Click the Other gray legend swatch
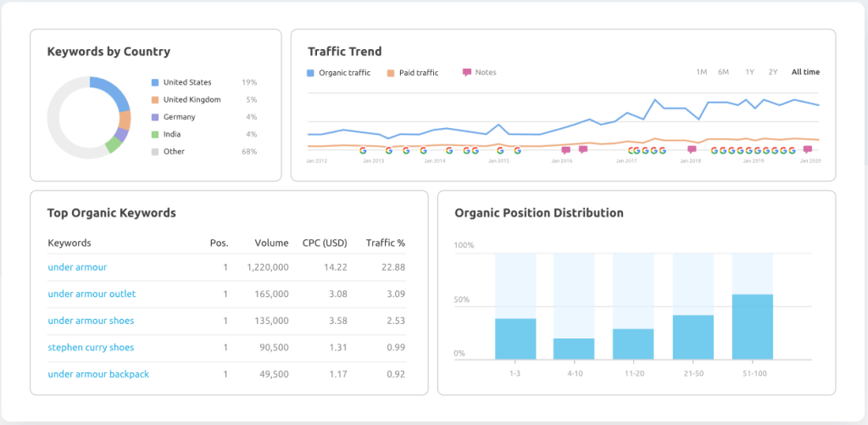Screen dimensions: 868x425 (155, 151)
